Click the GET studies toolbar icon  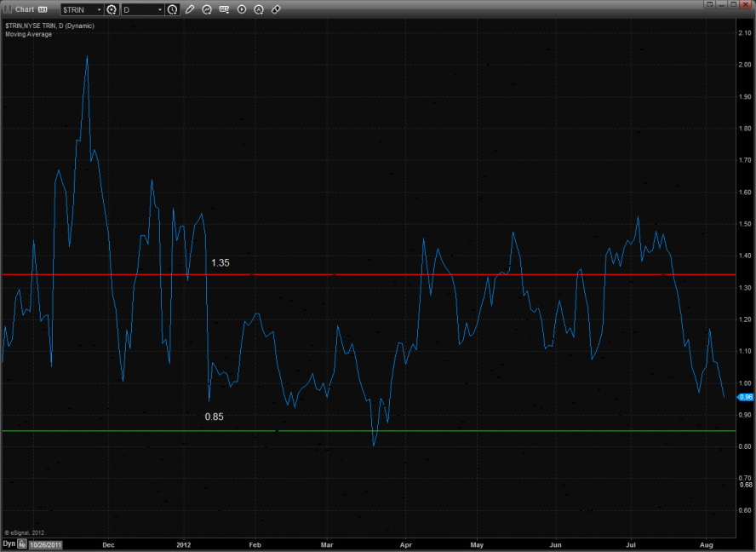(225, 9)
